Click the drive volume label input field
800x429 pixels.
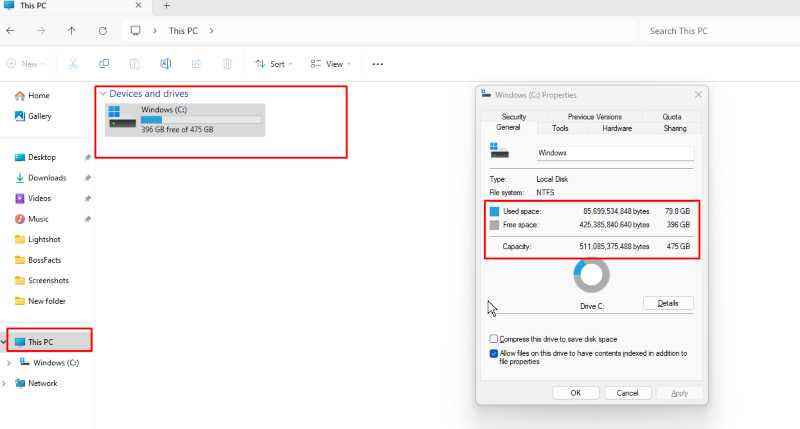pos(615,153)
